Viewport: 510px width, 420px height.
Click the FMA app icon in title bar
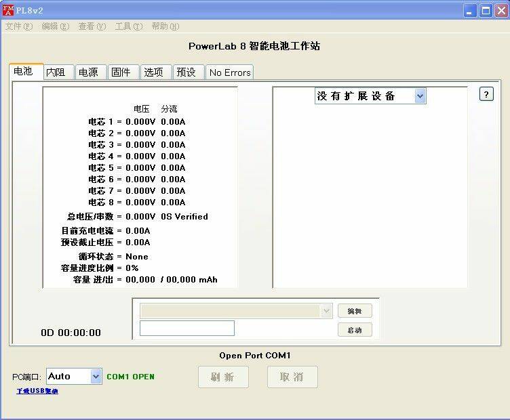pyautogui.click(x=8, y=10)
